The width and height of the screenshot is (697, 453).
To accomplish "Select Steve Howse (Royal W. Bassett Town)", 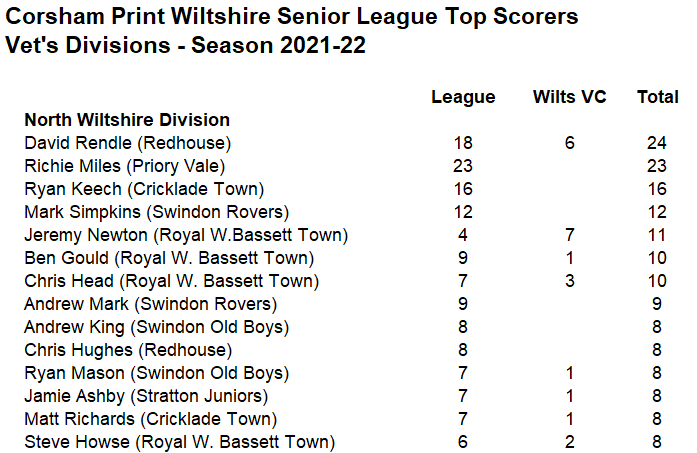I will tap(180, 442).
